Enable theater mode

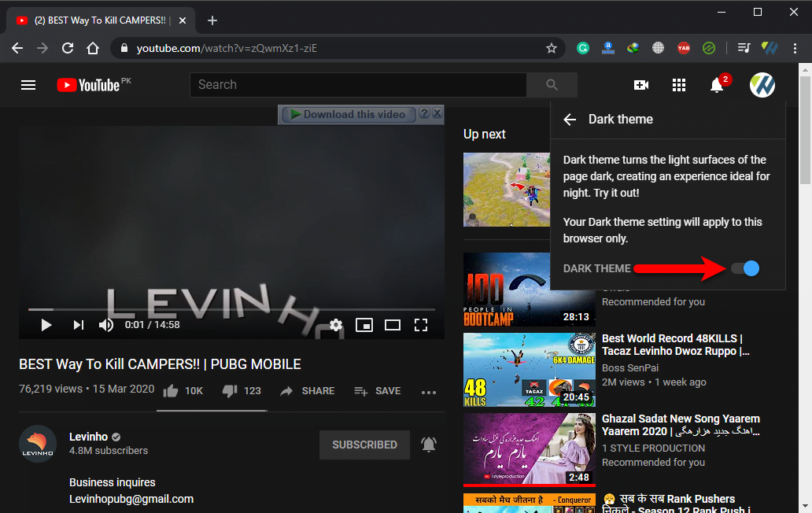393,325
